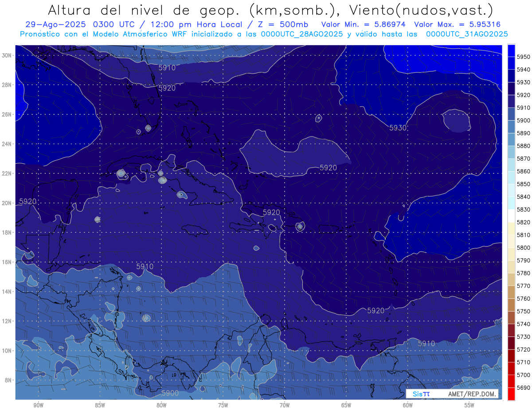Click the valid-until stamp '0000UTC_31AGO2025'
This screenshot has width=532, height=411.
[467, 34]
